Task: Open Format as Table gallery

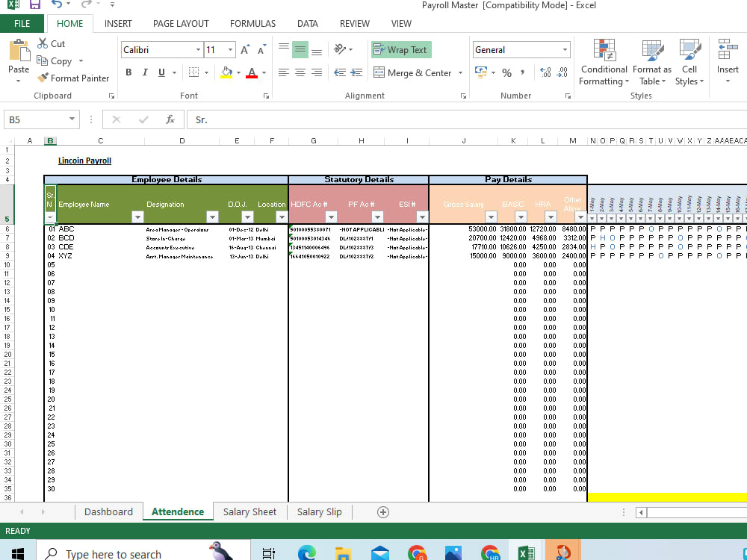Action: pos(651,63)
